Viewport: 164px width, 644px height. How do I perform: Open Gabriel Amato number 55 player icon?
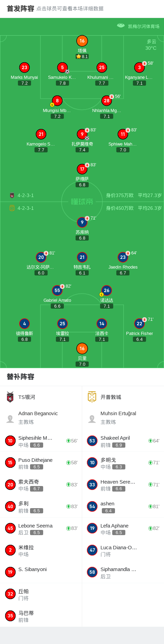tap(57, 290)
